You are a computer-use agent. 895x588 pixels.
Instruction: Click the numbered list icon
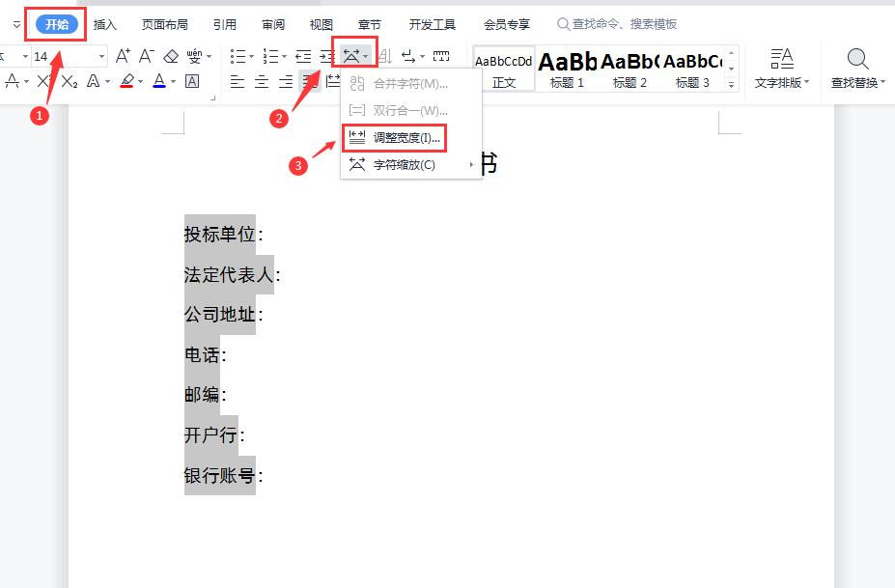pos(270,56)
